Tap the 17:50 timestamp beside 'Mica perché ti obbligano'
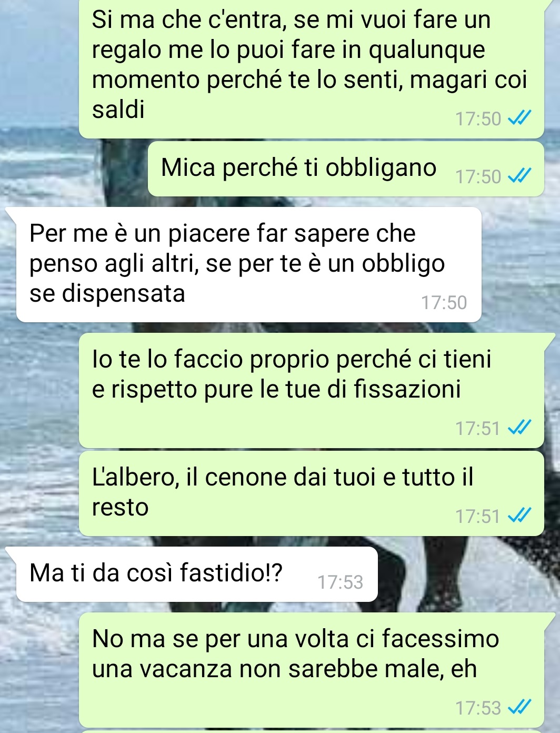The image size is (560, 733). click(x=478, y=177)
